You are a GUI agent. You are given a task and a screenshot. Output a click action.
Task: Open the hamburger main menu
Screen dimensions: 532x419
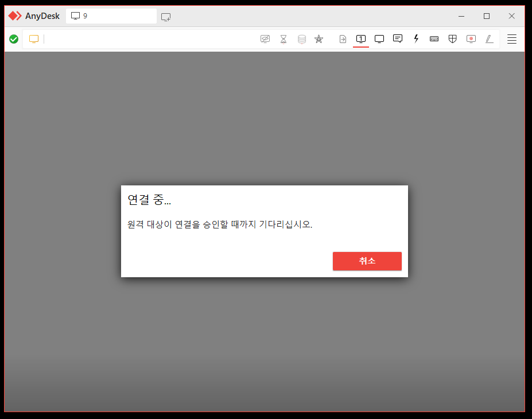coord(512,39)
